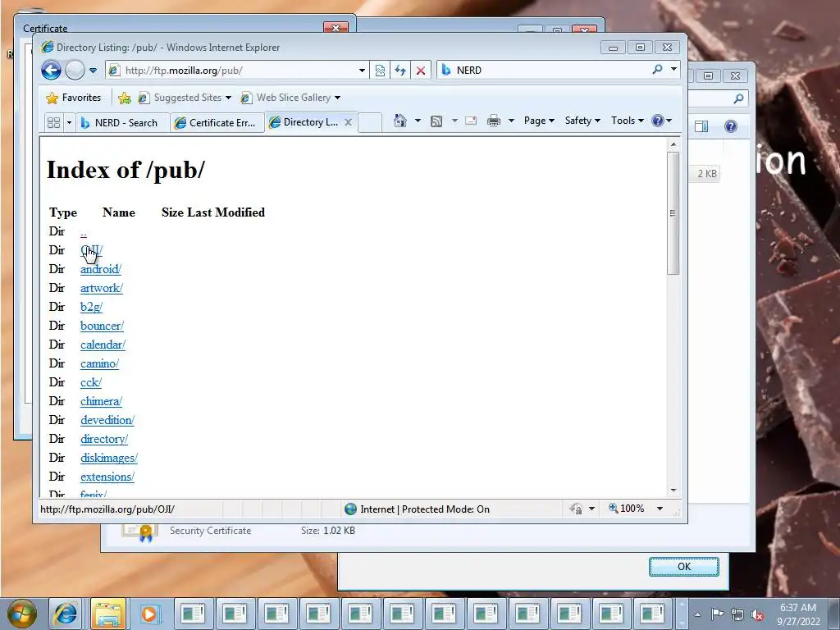The width and height of the screenshot is (840, 630).
Task: Click the address bar with ftp.mozilla.org URL
Action: pos(231,71)
